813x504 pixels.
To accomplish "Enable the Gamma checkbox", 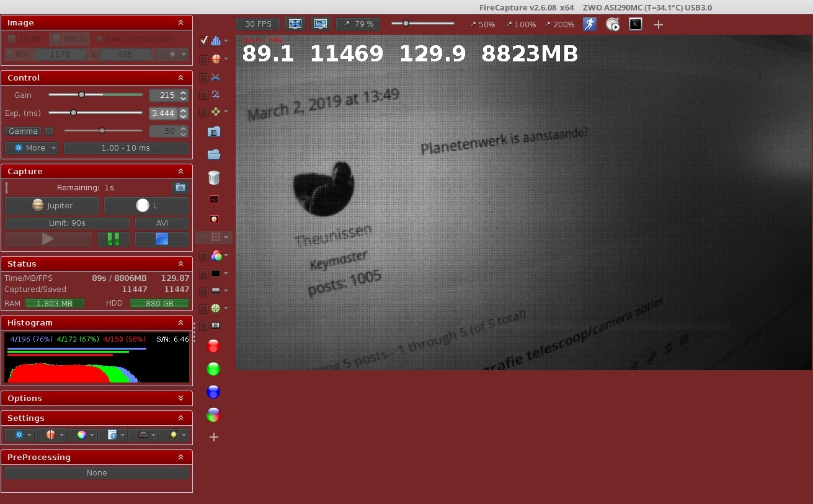I will point(49,131).
